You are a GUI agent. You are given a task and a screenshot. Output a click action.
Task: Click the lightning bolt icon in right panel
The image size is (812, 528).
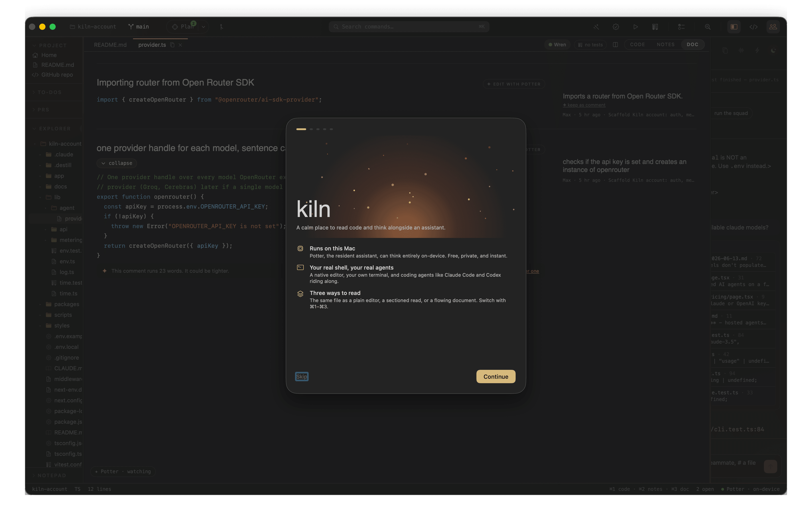[x=757, y=51]
